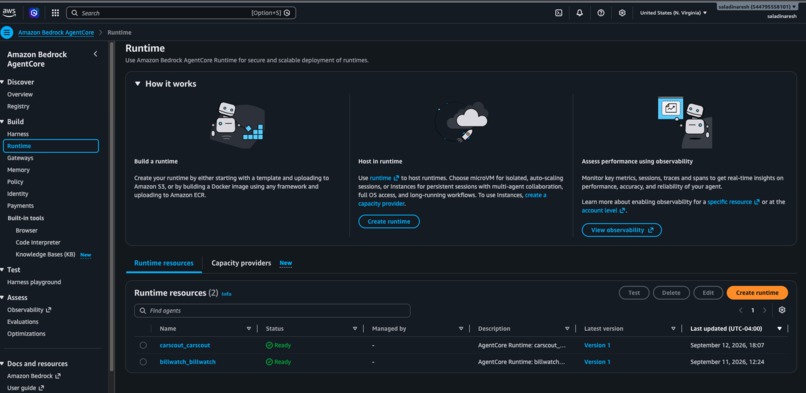
Task: Focus the Find agents search field
Action: click(x=272, y=311)
